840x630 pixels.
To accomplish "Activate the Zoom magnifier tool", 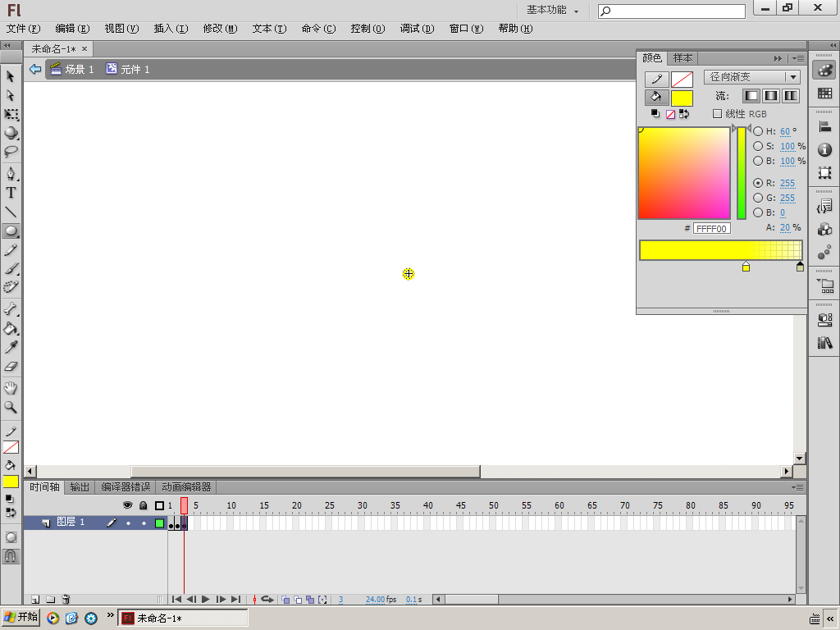I will click(10, 407).
